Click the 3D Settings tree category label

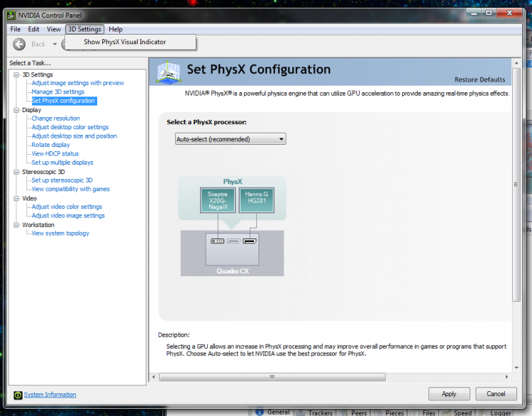(x=38, y=75)
